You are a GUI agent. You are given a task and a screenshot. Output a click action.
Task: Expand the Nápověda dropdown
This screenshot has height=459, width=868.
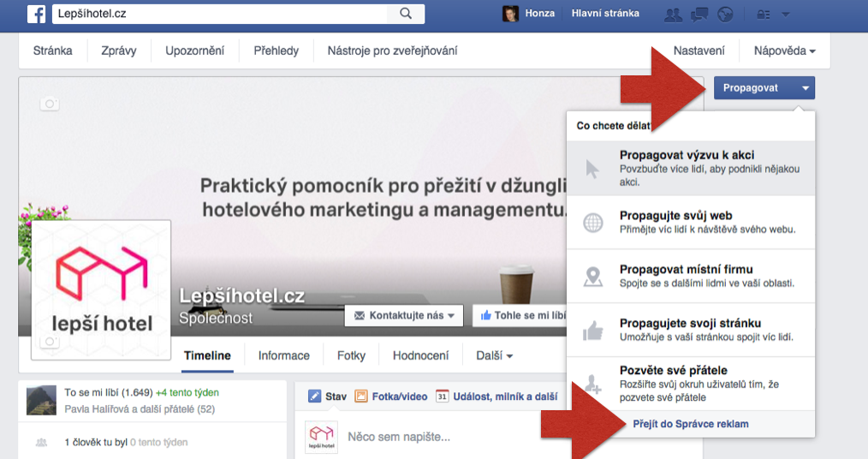[785, 51]
